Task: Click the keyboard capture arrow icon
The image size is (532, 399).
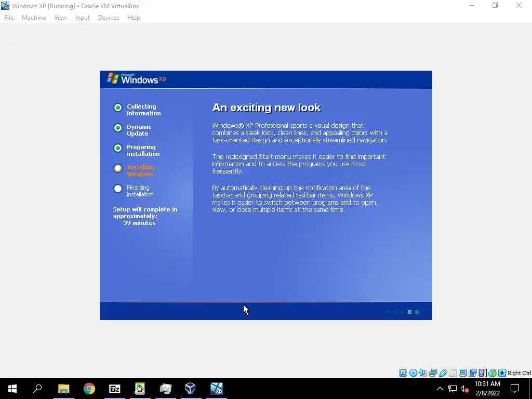Action: tap(502, 373)
